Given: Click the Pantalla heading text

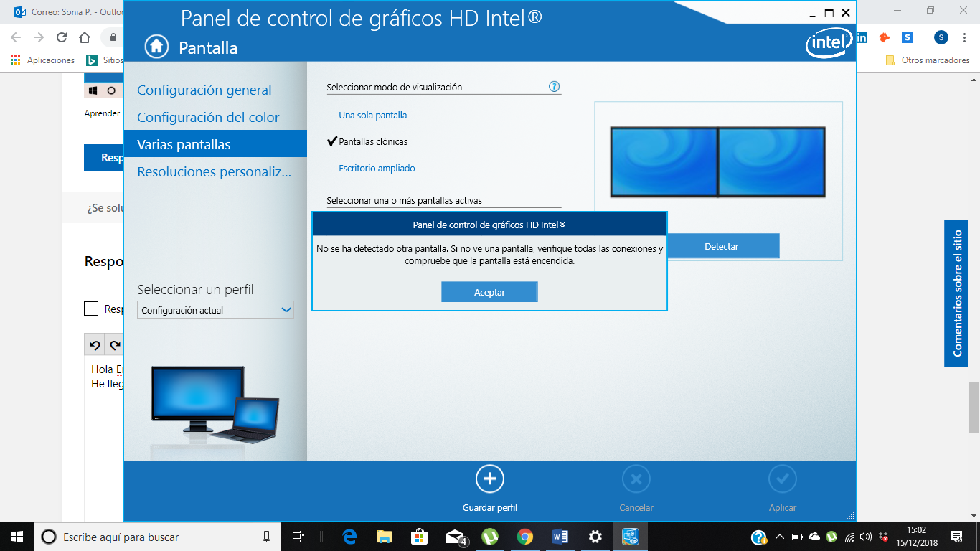Looking at the screenshot, I should (208, 47).
